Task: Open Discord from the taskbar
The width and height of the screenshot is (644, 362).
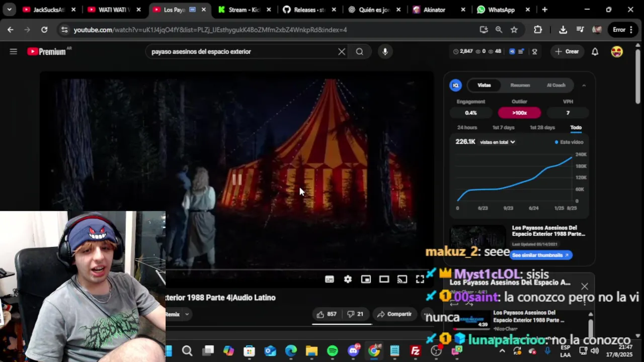Action: pyautogui.click(x=354, y=351)
